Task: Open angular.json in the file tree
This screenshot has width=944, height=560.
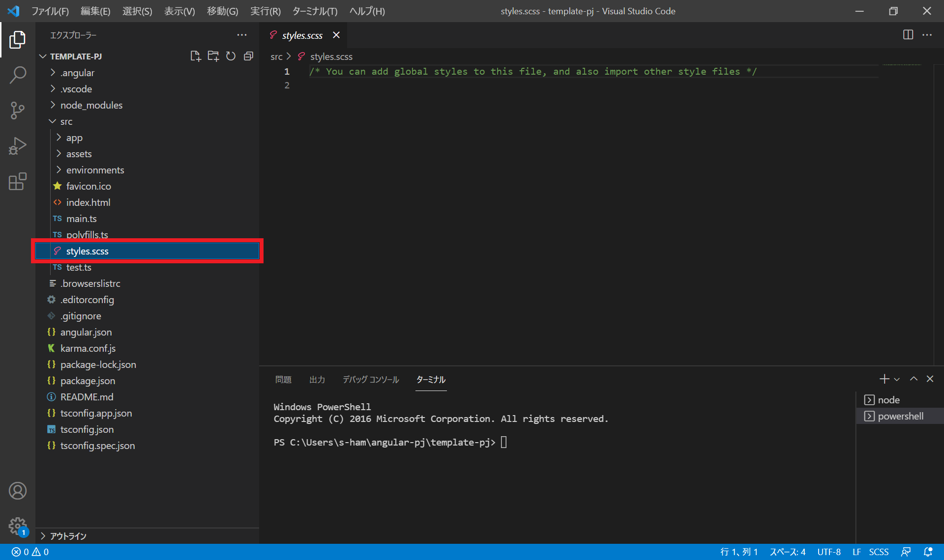Action: [x=86, y=332]
